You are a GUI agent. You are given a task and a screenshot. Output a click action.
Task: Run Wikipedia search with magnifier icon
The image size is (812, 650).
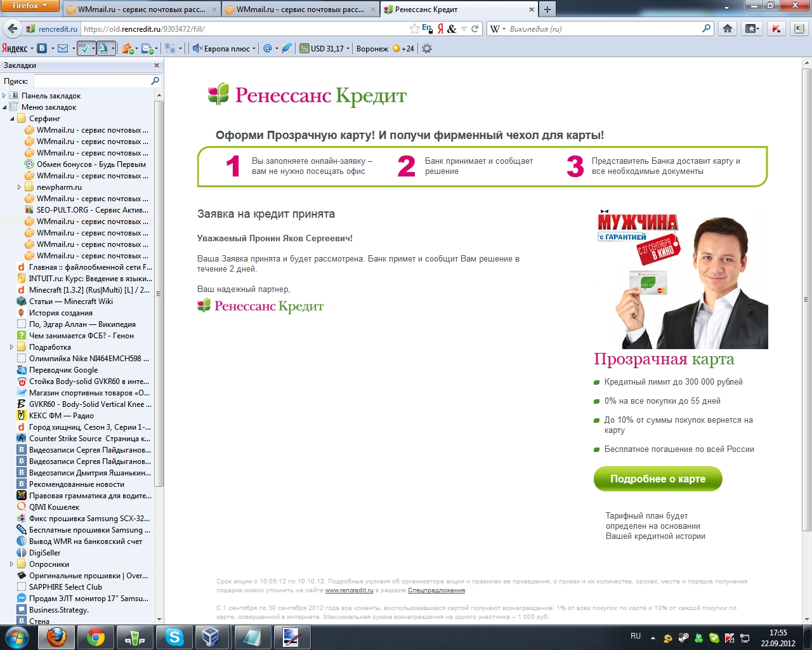pyautogui.click(x=707, y=29)
